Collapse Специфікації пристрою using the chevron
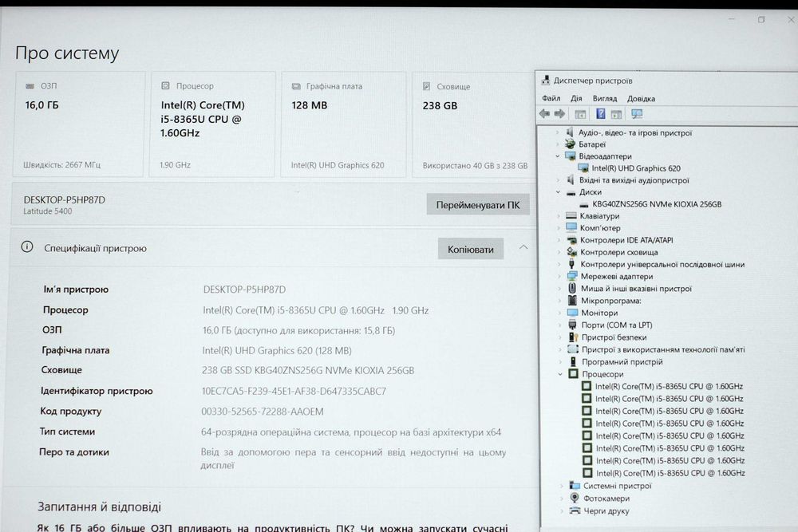The height and width of the screenshot is (532, 798). tap(523, 248)
